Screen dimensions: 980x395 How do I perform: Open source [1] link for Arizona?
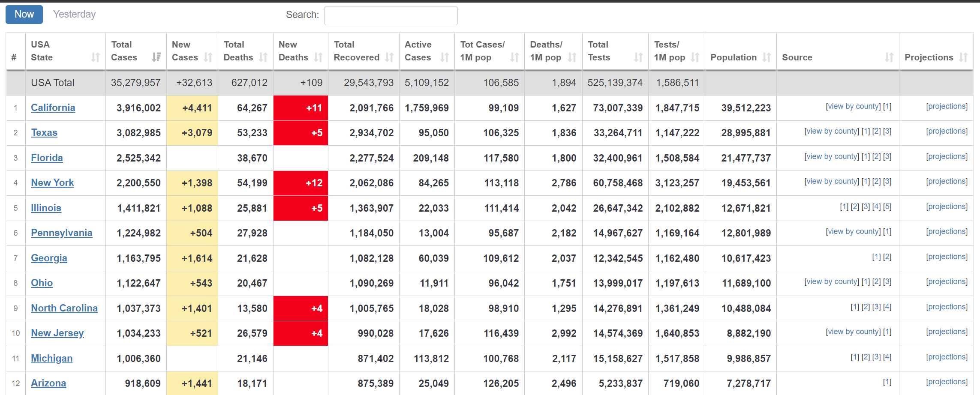(x=887, y=382)
